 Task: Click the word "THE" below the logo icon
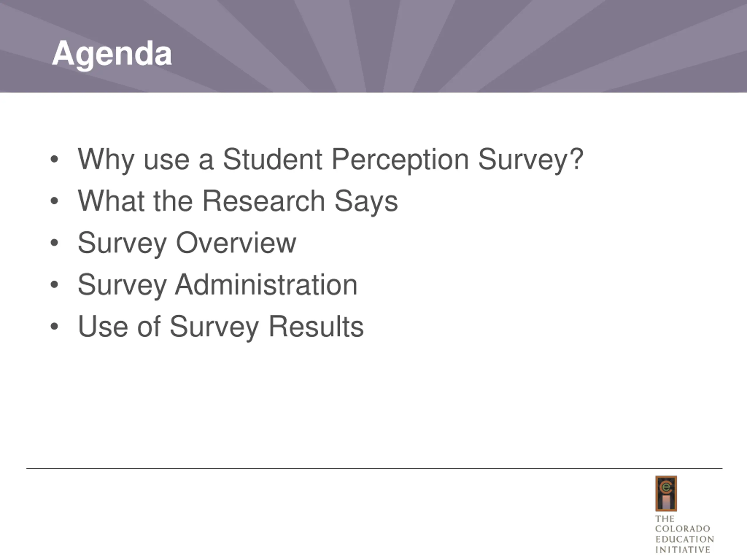click(x=665, y=519)
